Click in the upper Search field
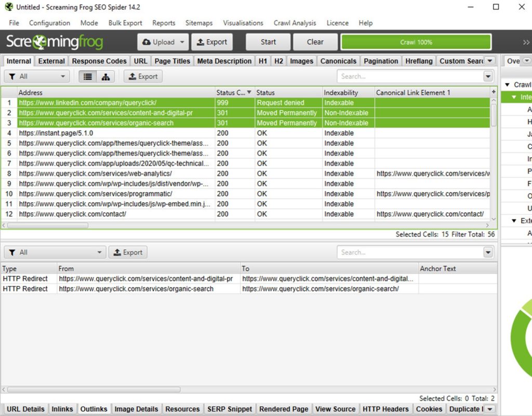The height and width of the screenshot is (416, 532). point(410,76)
